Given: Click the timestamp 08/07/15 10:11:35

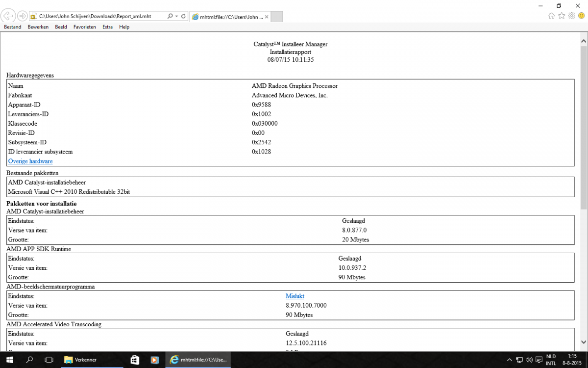Looking at the screenshot, I should click(x=291, y=60).
